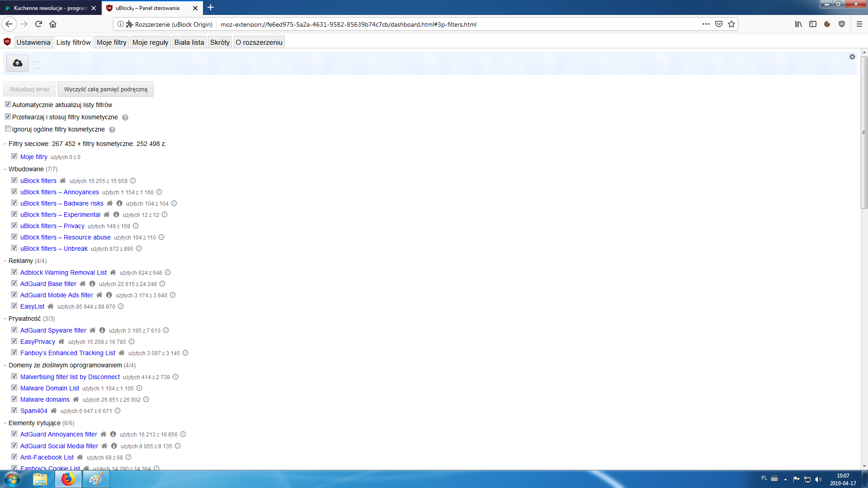Click the cloud upload import icon
Viewport: 868px width, 488px height.
click(18, 63)
